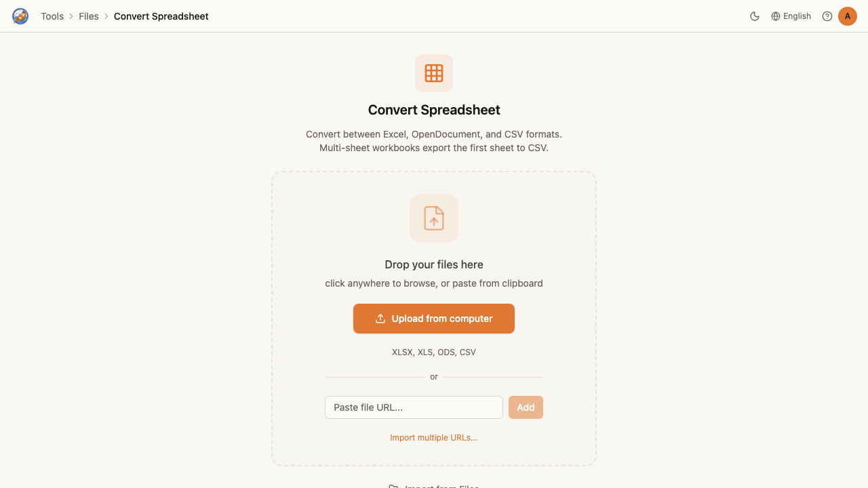
Task: Click the Drop your files here area
Action: pyautogui.click(x=434, y=264)
